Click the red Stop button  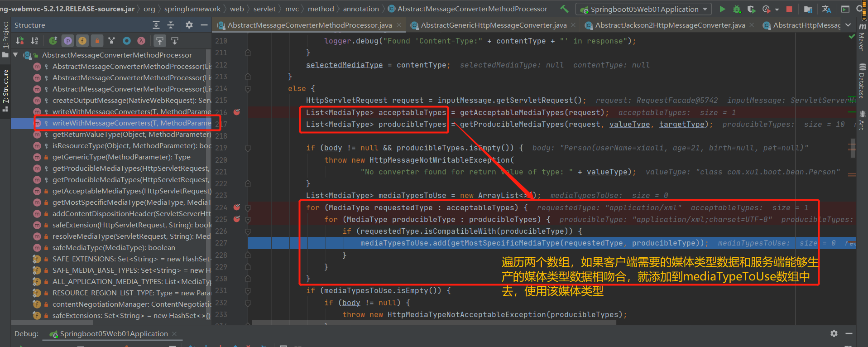[x=789, y=9]
